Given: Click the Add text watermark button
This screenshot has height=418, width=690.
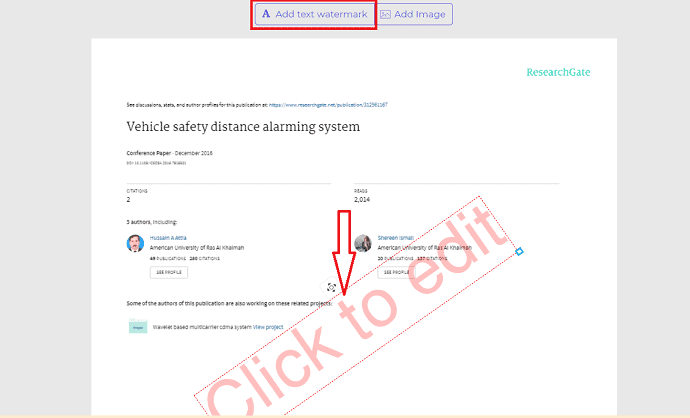Looking at the screenshot, I should click(x=314, y=14).
